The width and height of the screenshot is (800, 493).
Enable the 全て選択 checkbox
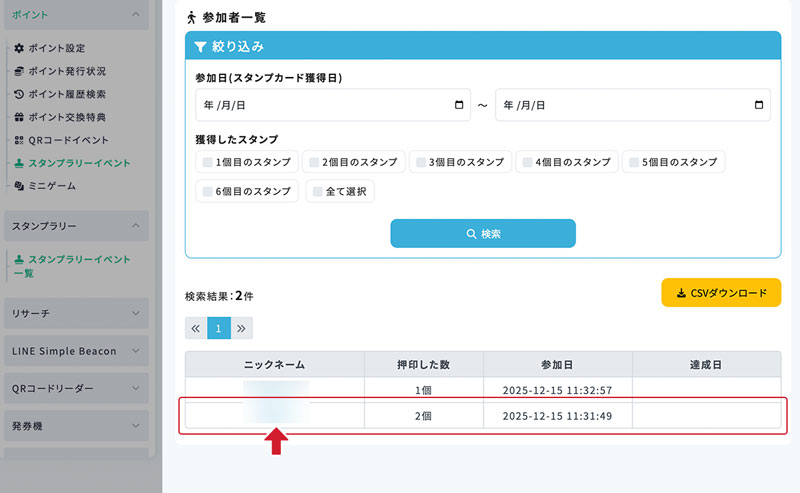coord(318,191)
